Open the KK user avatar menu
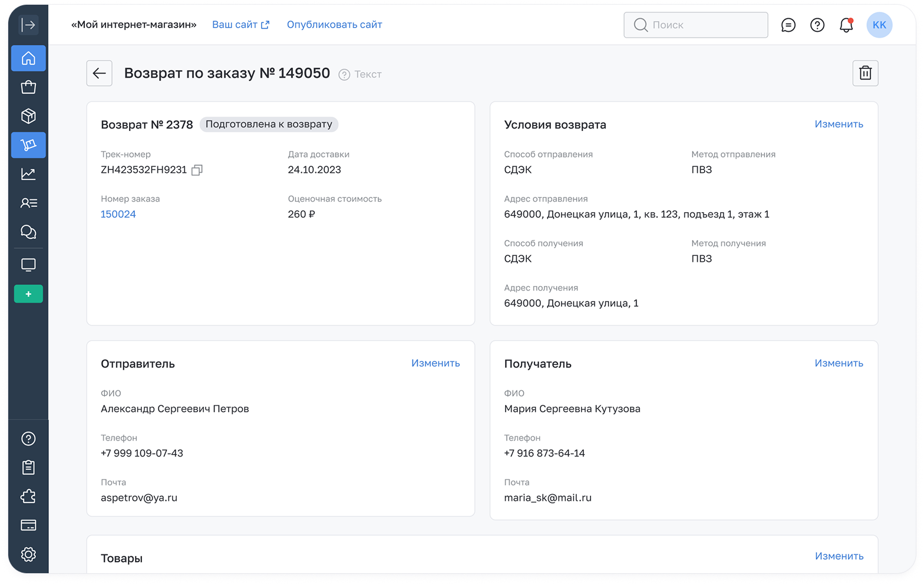 (879, 25)
